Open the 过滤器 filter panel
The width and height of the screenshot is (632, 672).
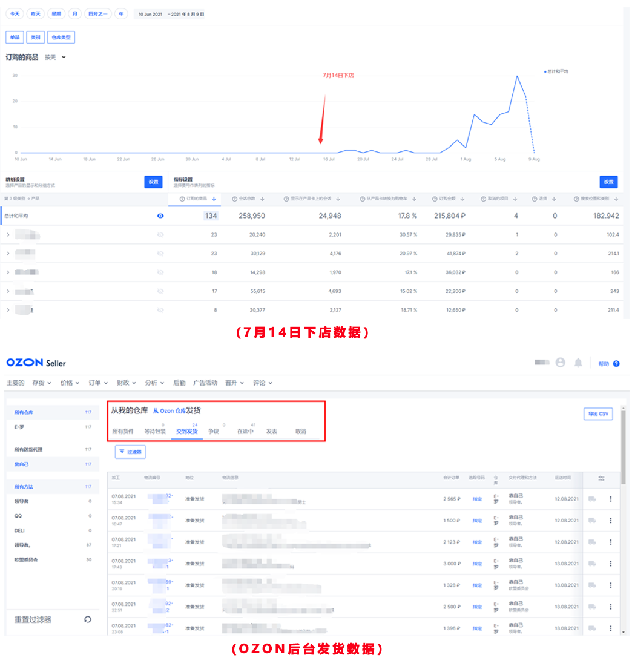[130, 452]
